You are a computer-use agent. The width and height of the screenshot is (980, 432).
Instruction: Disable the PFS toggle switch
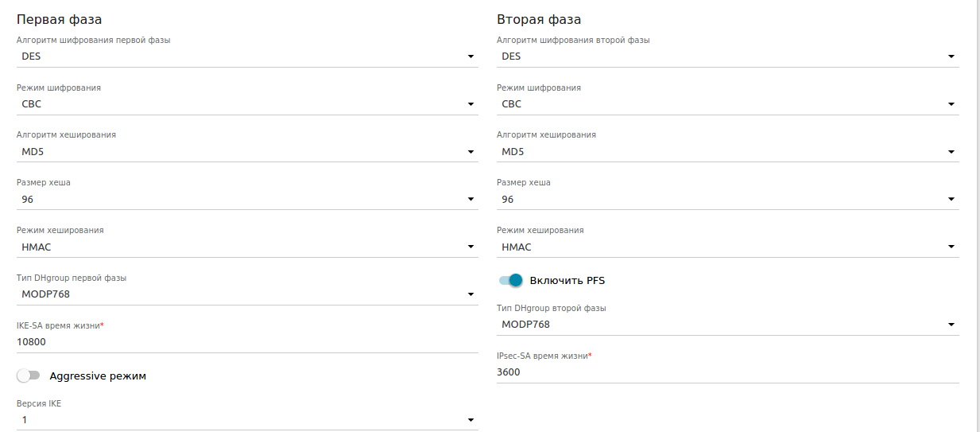[510, 280]
